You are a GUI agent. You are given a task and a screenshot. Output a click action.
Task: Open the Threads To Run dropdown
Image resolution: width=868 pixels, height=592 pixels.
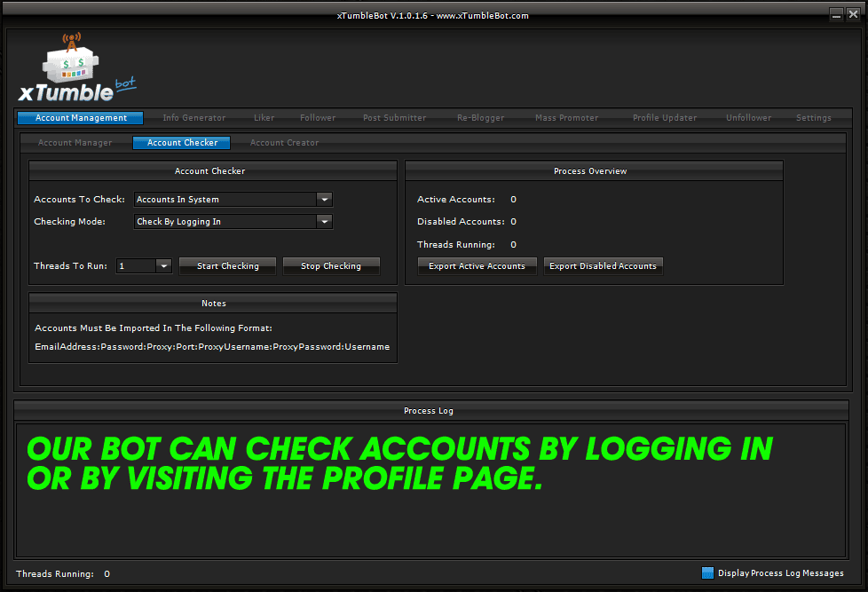tap(163, 265)
